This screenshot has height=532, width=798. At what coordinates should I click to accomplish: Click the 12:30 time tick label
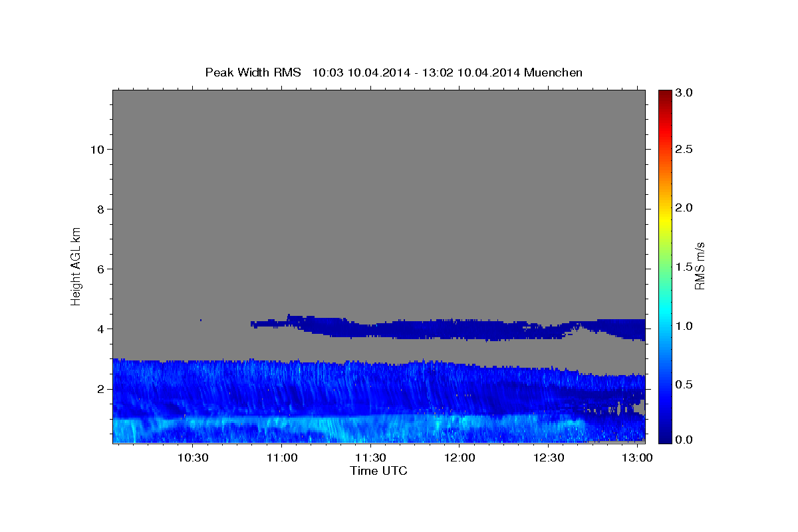coord(549,458)
